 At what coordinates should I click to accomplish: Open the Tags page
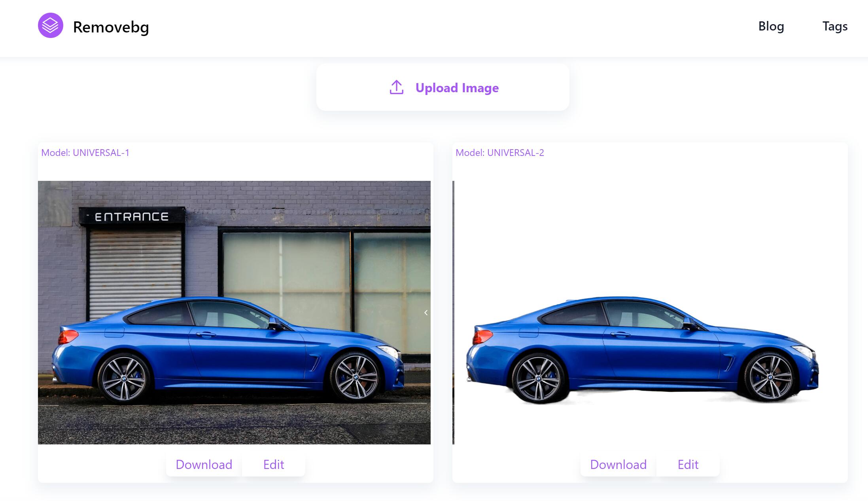835,26
